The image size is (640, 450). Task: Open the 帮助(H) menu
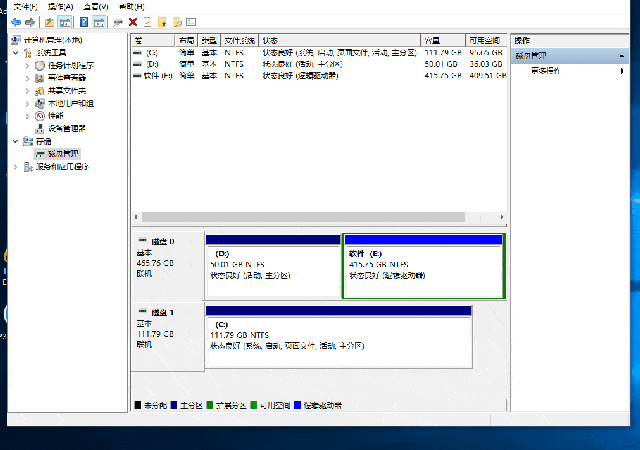tap(132, 7)
